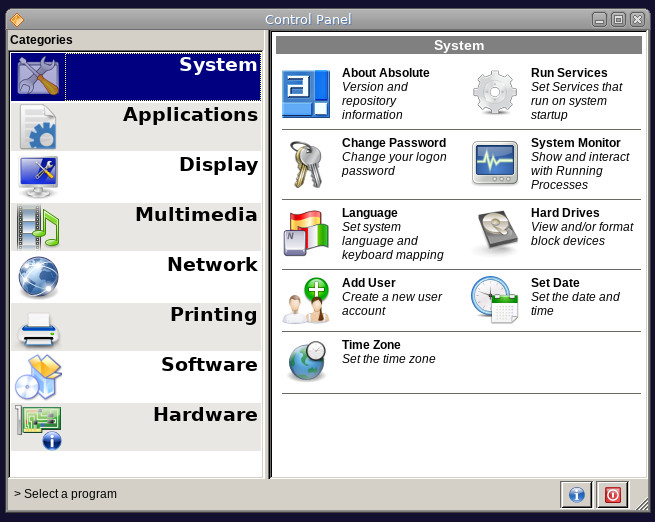Choose the Printing category

[136, 327]
